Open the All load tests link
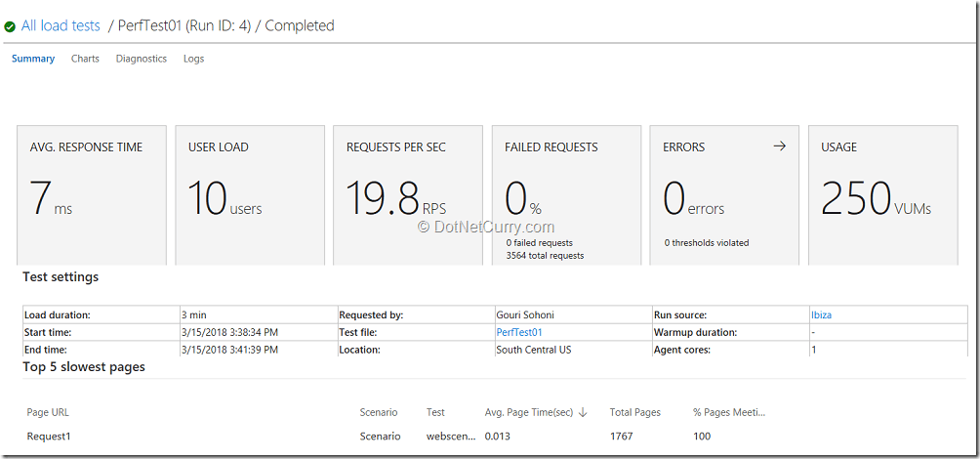 click(x=61, y=25)
